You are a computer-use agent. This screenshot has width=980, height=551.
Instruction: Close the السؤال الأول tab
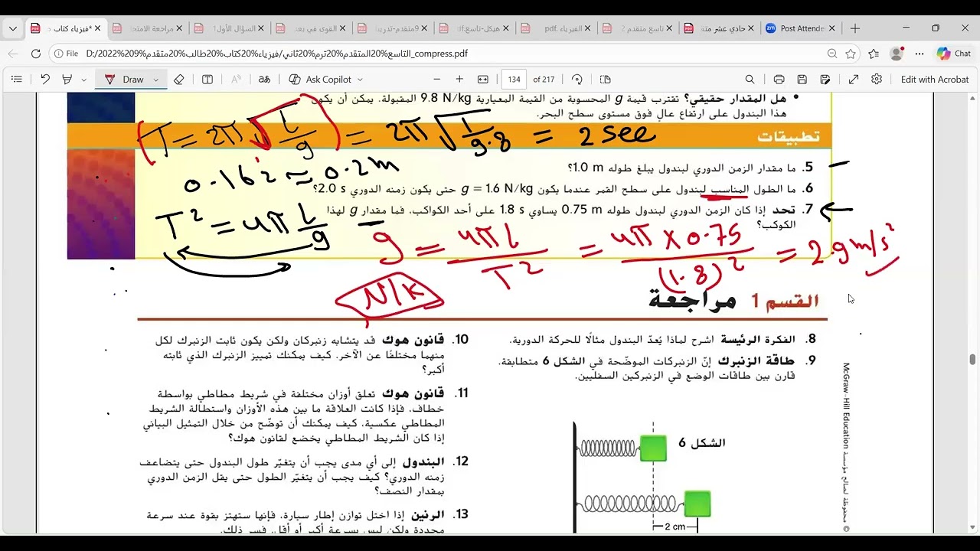point(261,28)
